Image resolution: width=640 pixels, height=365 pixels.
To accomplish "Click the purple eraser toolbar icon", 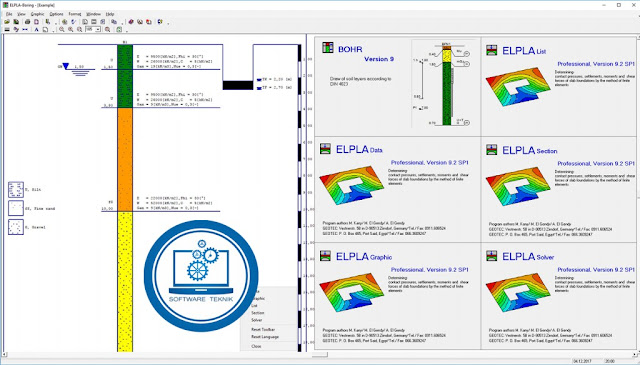I will (131, 22).
